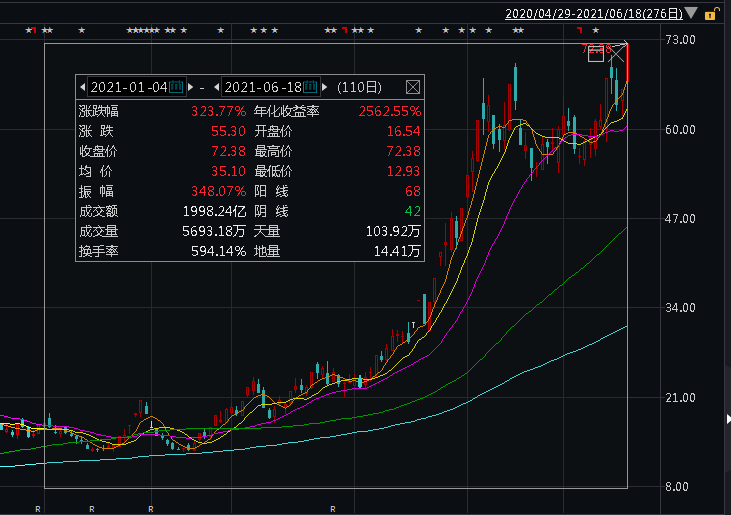Open the calendar picker for end date 2021-06-18
Screen dimensions: 731x515
click(x=310, y=87)
